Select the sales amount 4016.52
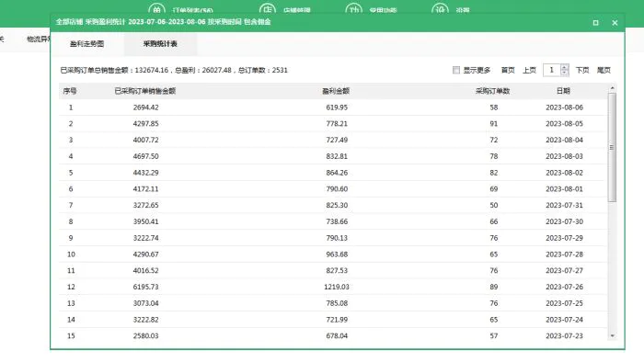Screen dimensions: 644x362 click(x=145, y=270)
